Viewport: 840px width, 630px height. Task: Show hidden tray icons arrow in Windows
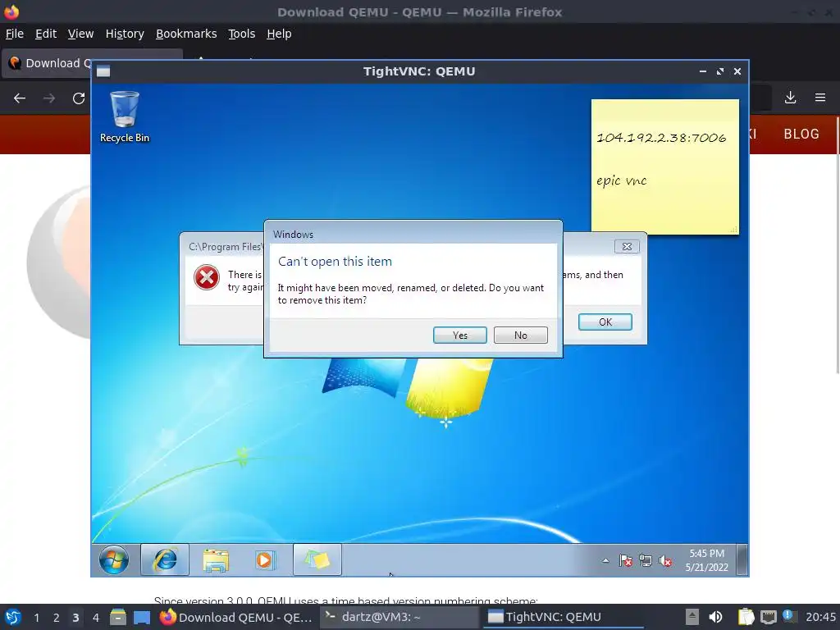click(x=605, y=561)
